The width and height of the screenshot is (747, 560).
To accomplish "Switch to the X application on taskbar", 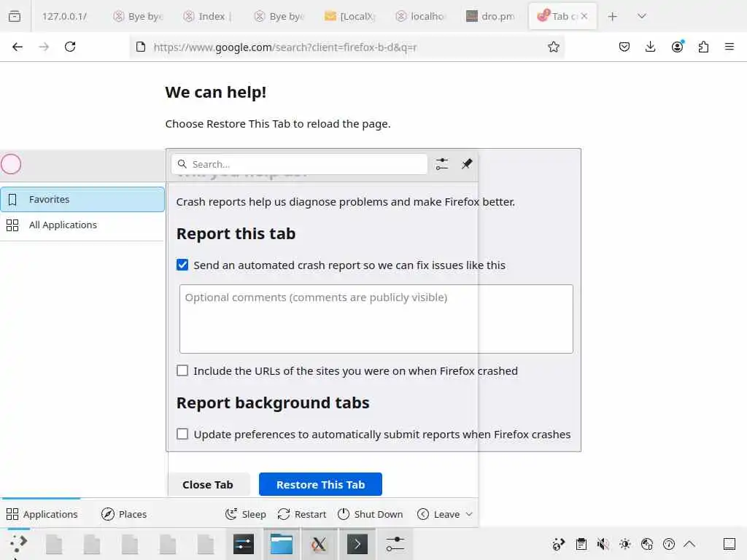I will (x=319, y=544).
